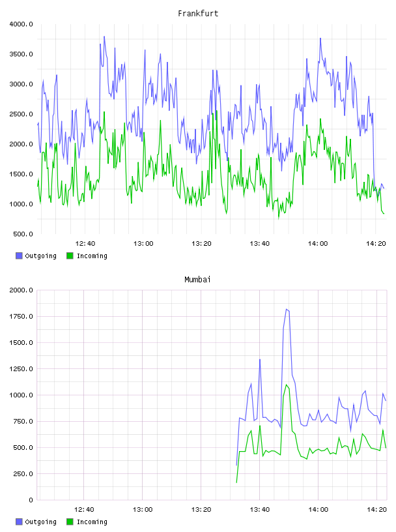Click 1500.0 y-axis label on Frankfurt chart
This screenshot has width=396, height=532.
click(x=21, y=174)
